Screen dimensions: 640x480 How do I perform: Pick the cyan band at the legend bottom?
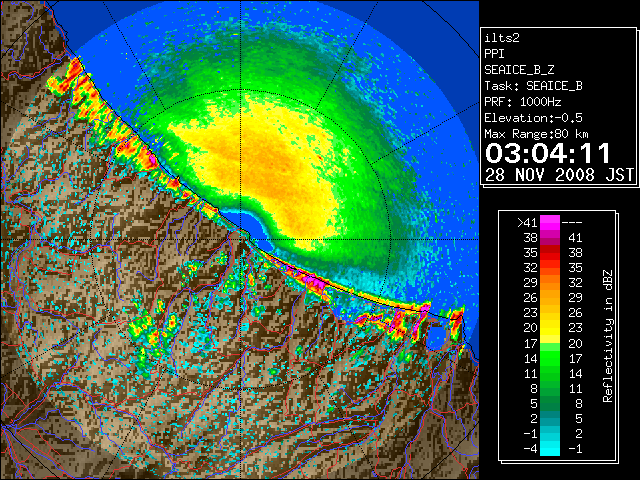click(550, 448)
